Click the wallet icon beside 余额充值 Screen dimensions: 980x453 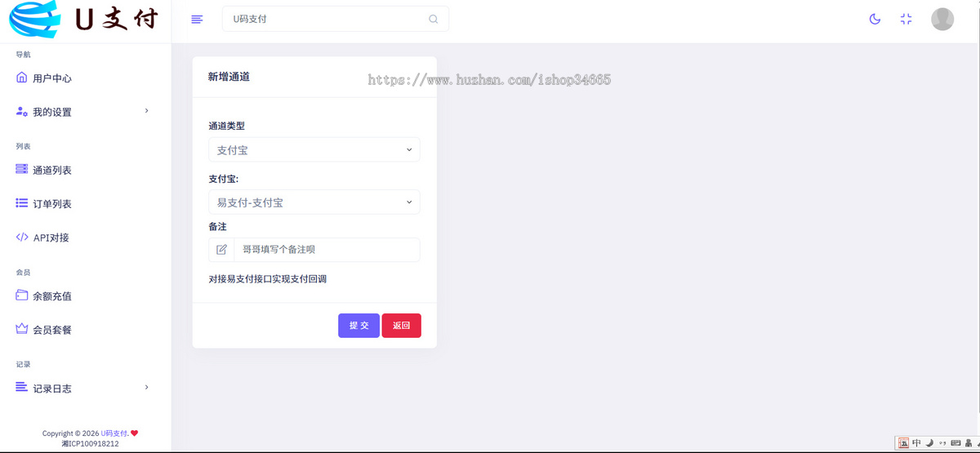[x=22, y=295]
